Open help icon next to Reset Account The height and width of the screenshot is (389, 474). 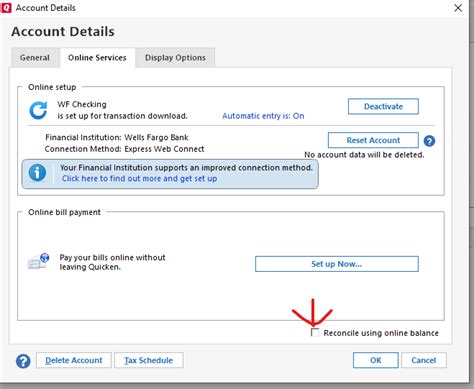pyautogui.click(x=429, y=141)
